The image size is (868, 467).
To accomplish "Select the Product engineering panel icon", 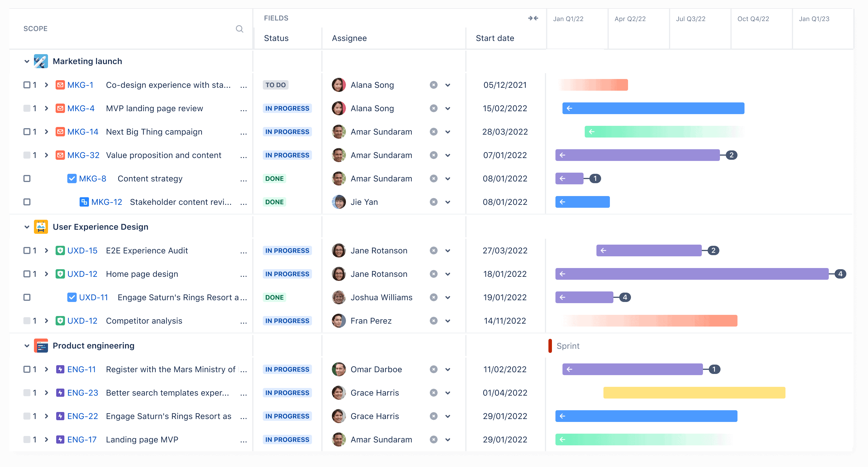I will point(42,345).
